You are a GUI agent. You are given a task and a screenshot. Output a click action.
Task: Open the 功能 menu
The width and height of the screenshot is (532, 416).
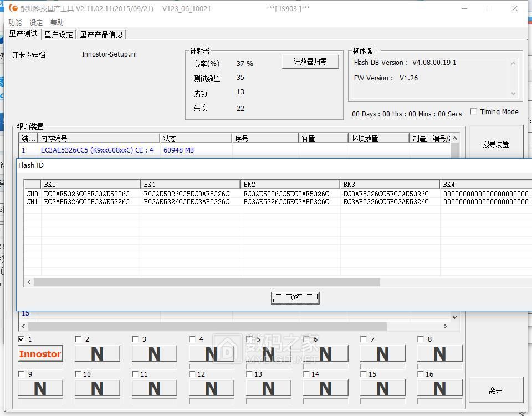15,22
